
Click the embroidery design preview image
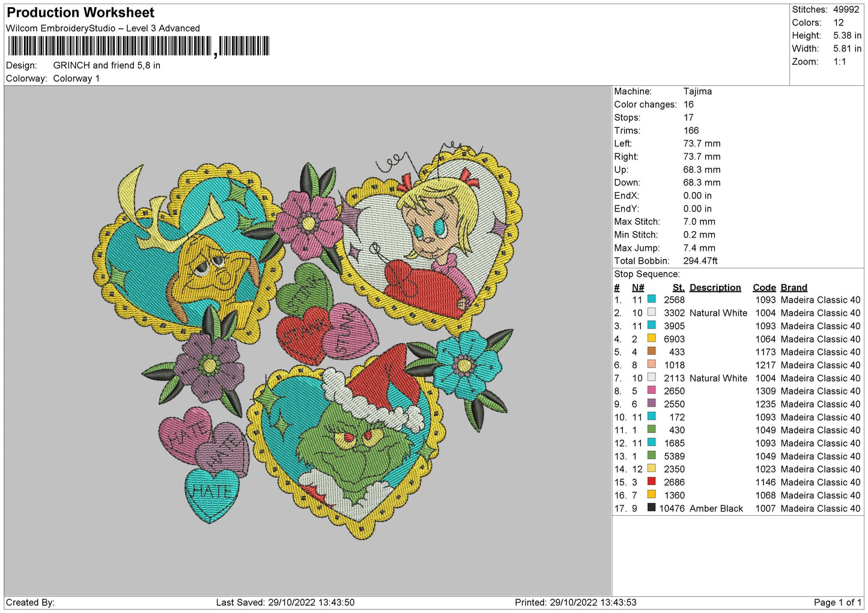307,340
